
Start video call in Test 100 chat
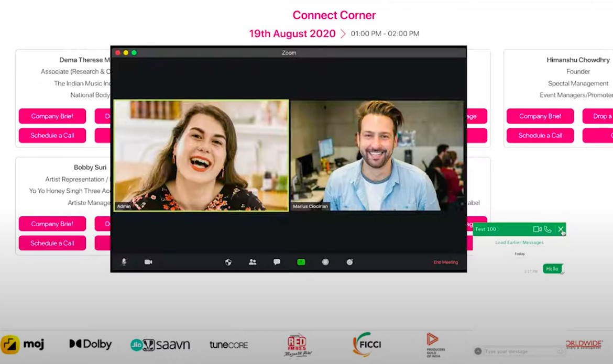537,229
